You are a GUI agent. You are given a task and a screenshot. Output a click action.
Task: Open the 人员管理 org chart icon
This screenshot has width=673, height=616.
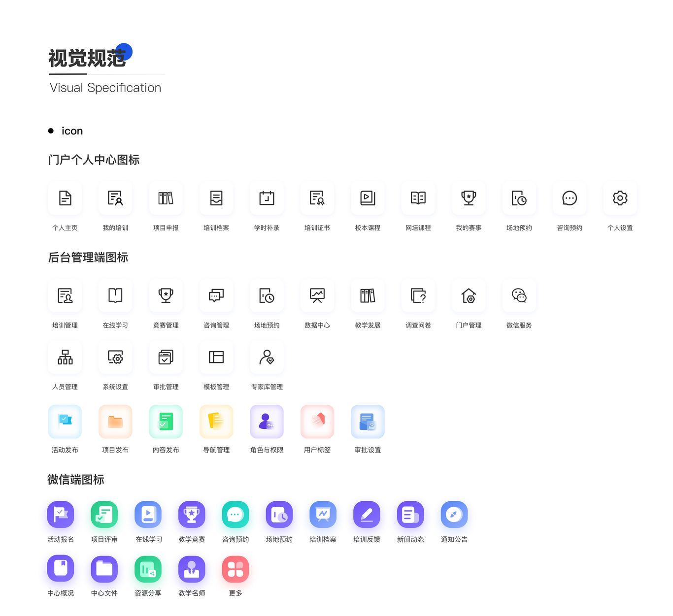65,357
